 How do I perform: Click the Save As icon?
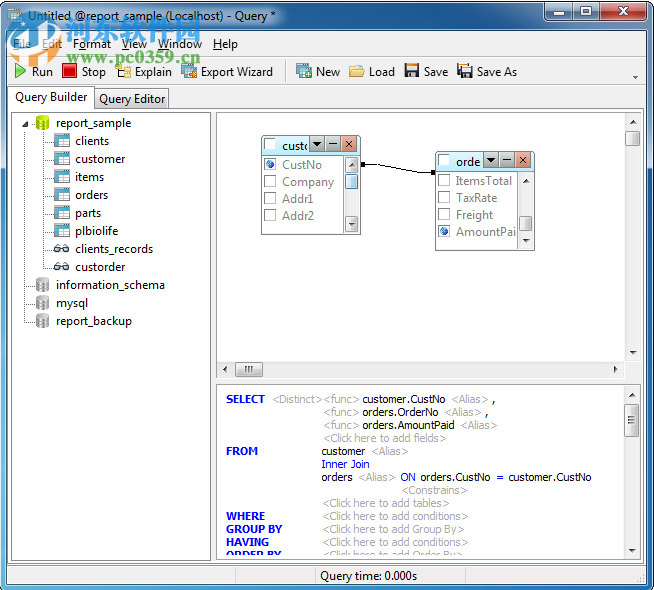click(x=465, y=72)
